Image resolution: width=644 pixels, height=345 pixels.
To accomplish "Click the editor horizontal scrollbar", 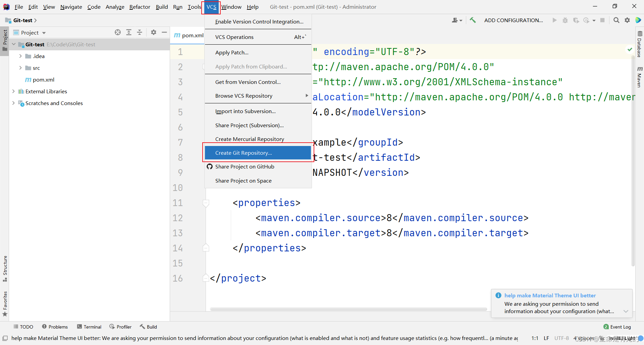I will (x=348, y=309).
